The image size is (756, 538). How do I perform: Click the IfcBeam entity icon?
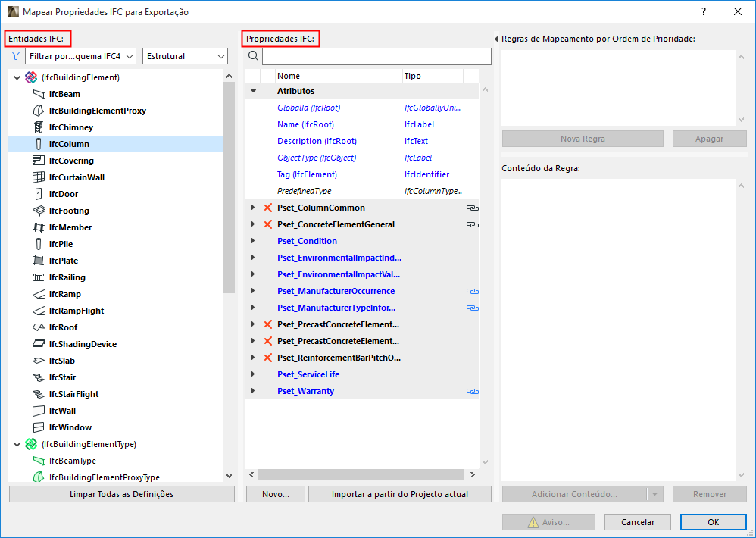pos(38,94)
